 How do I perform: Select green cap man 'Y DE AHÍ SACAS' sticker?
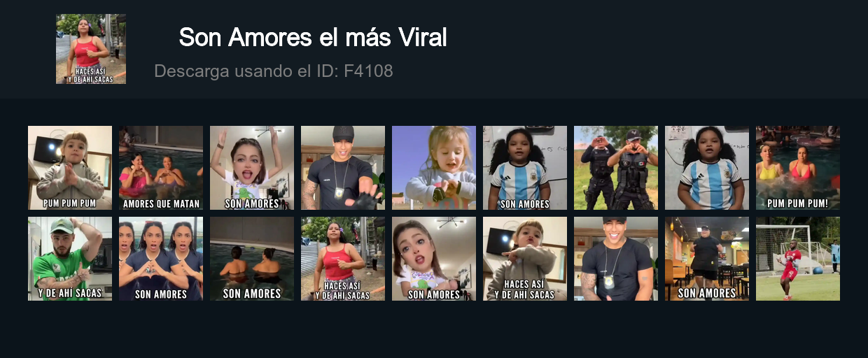point(70,259)
